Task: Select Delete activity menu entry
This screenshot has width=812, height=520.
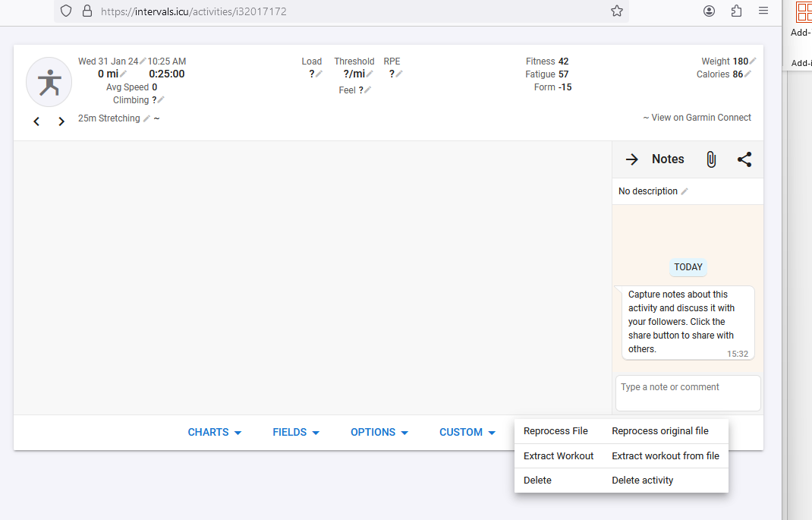Action: [x=622, y=480]
